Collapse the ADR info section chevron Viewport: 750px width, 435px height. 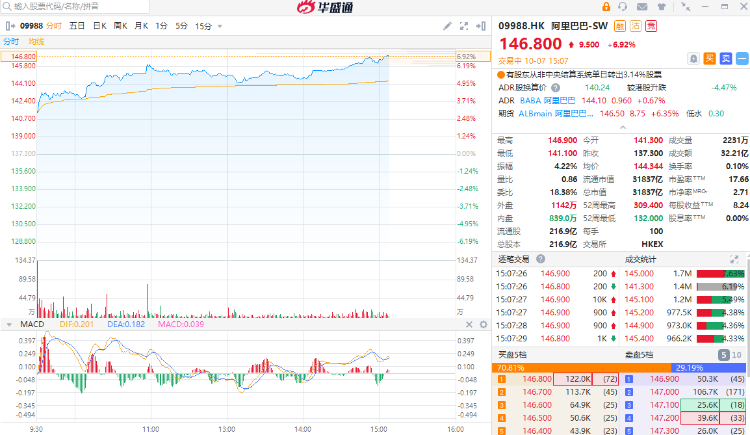tap(623, 127)
